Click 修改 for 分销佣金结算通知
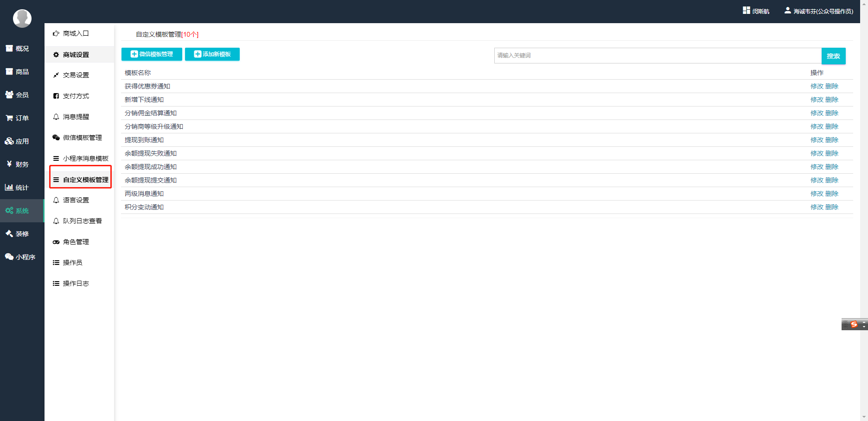Screen dimensions: 868x421 click(817, 113)
